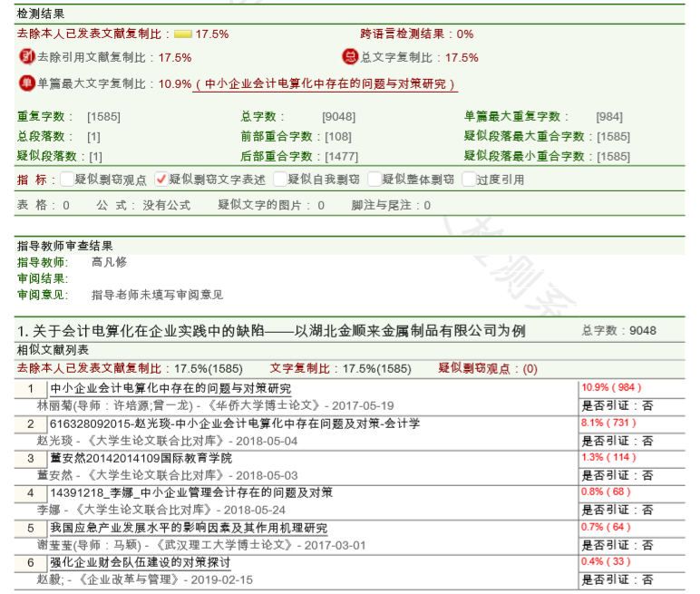Image resolution: width=700 pixels, height=594 pixels.
Task: Check the 过度引用 checkbox
Action: click(469, 179)
